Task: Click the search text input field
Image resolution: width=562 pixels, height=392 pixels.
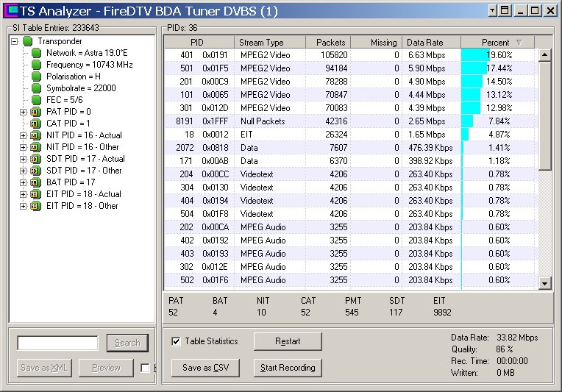Action: 57,343
